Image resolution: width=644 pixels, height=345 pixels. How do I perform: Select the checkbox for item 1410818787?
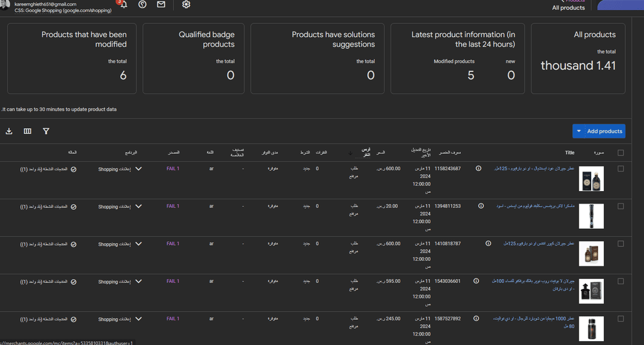621,244
